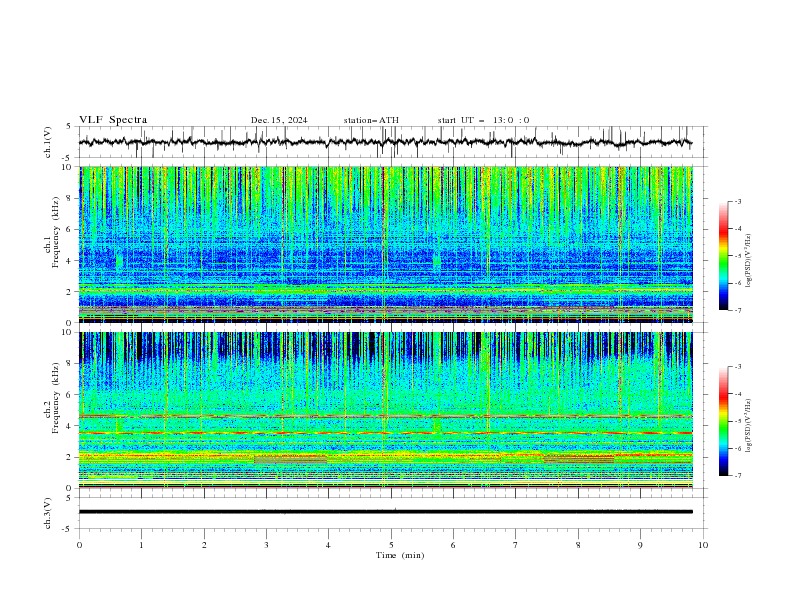Image resolution: width=792 pixels, height=612 pixels.
Task: Click the "2" kHz tick of ch.1 spectrogram
Action: [x=70, y=291]
